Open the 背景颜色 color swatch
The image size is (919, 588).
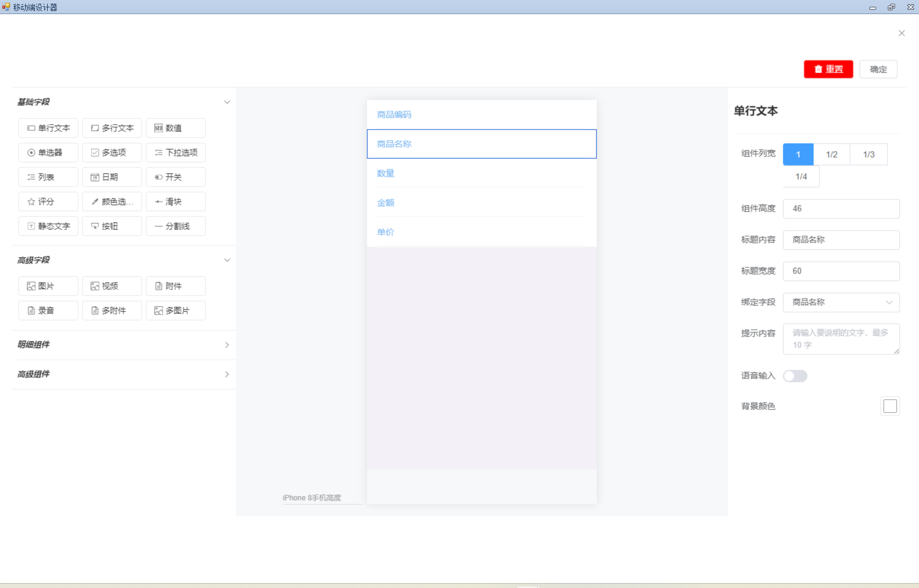click(x=889, y=406)
